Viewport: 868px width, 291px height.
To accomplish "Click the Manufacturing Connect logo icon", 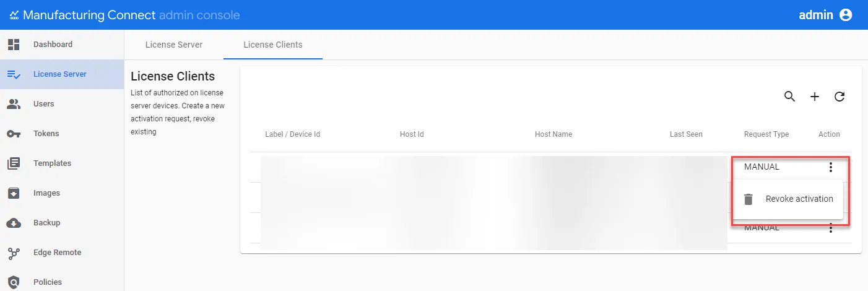I will 14,15.
